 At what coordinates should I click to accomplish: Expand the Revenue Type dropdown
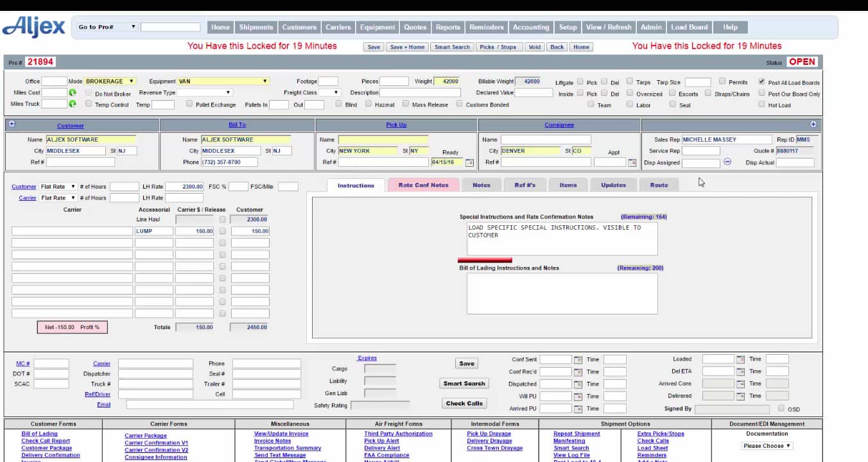205,93
